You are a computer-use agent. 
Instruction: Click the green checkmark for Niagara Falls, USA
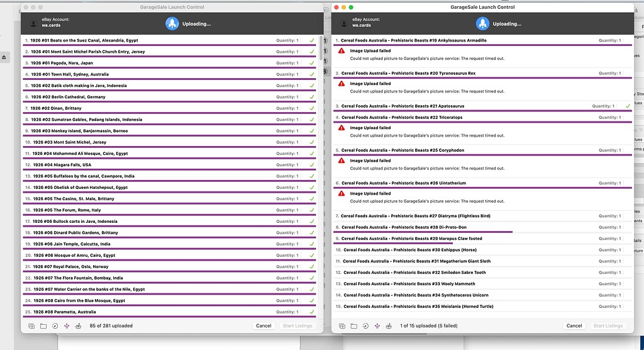(x=312, y=165)
